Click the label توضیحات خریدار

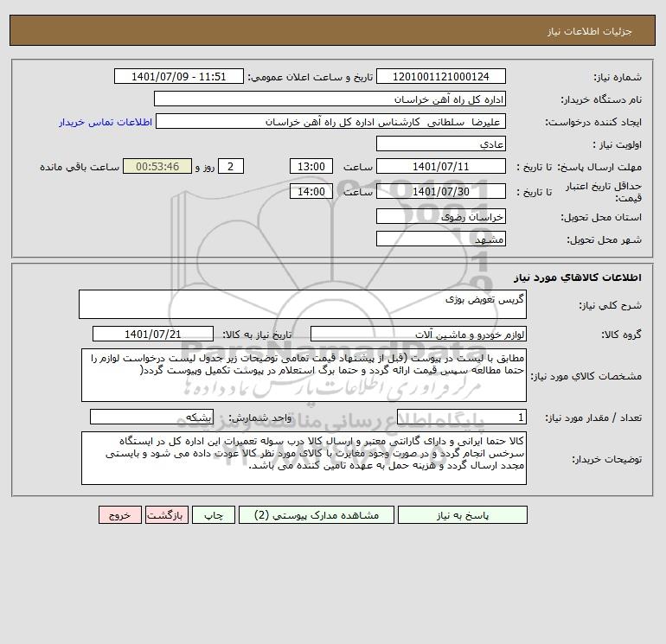click(x=606, y=459)
